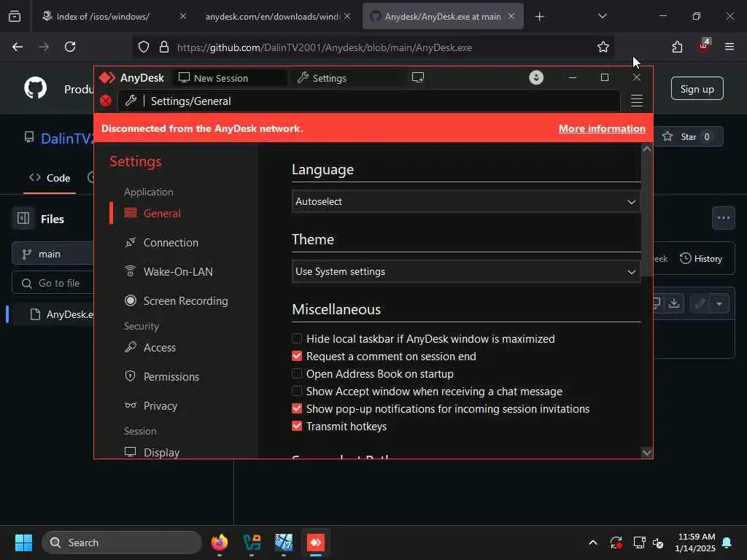Open GitHub file more-options ellipsis button
Image resolution: width=747 pixels, height=560 pixels.
(x=723, y=218)
